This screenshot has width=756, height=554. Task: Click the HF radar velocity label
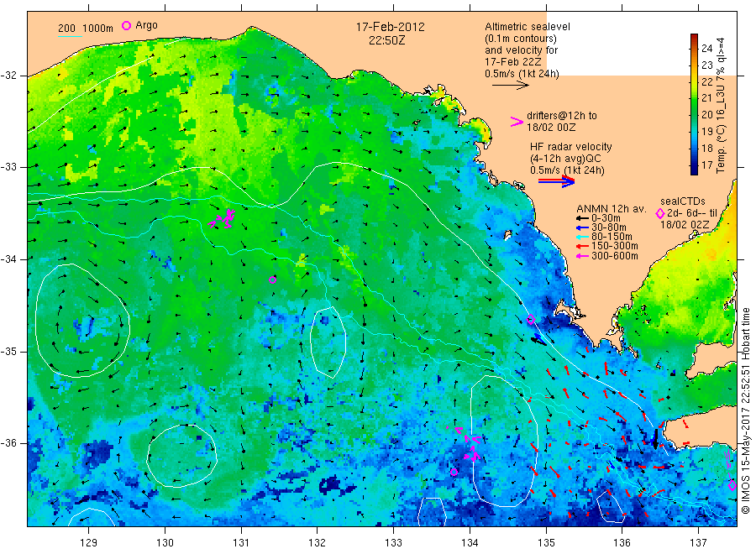tap(571, 146)
